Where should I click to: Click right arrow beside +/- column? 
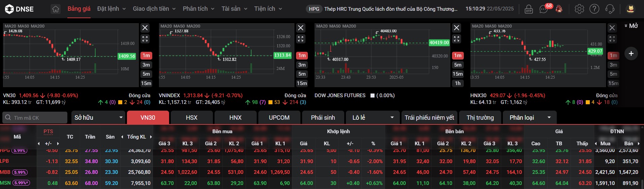point(58,144)
